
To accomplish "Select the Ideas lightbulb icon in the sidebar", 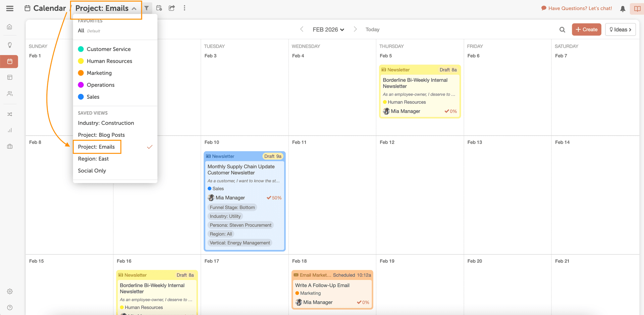I will click(10, 45).
